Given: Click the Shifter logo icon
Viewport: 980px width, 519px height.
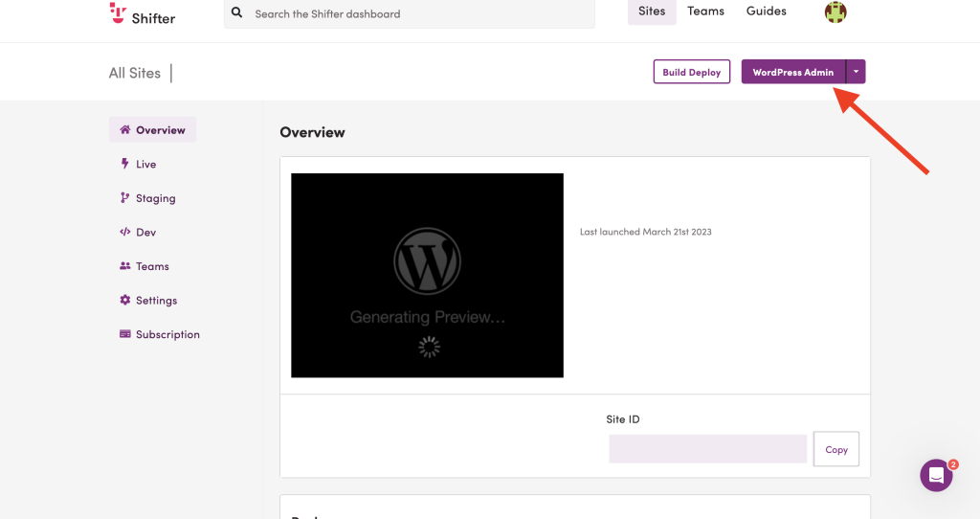Looking at the screenshot, I should pos(118,13).
